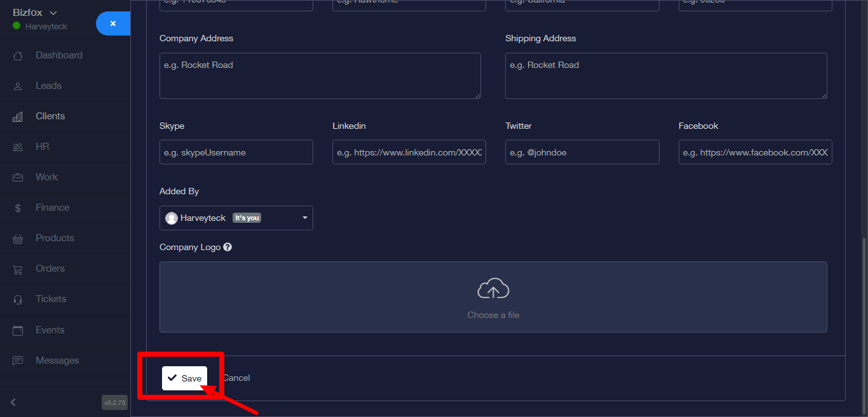This screenshot has height=417, width=868.
Task: Click the HR people icon
Action: [18, 147]
